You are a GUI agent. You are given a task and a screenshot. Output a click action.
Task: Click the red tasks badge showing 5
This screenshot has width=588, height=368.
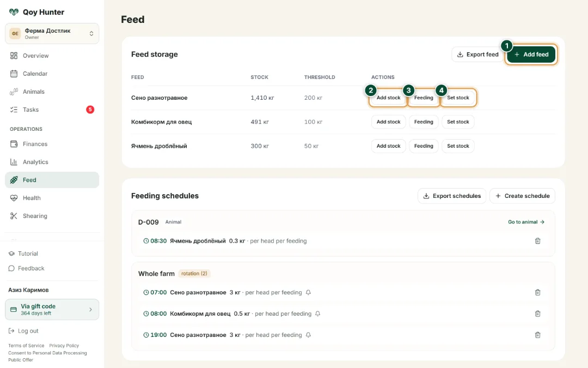point(90,110)
